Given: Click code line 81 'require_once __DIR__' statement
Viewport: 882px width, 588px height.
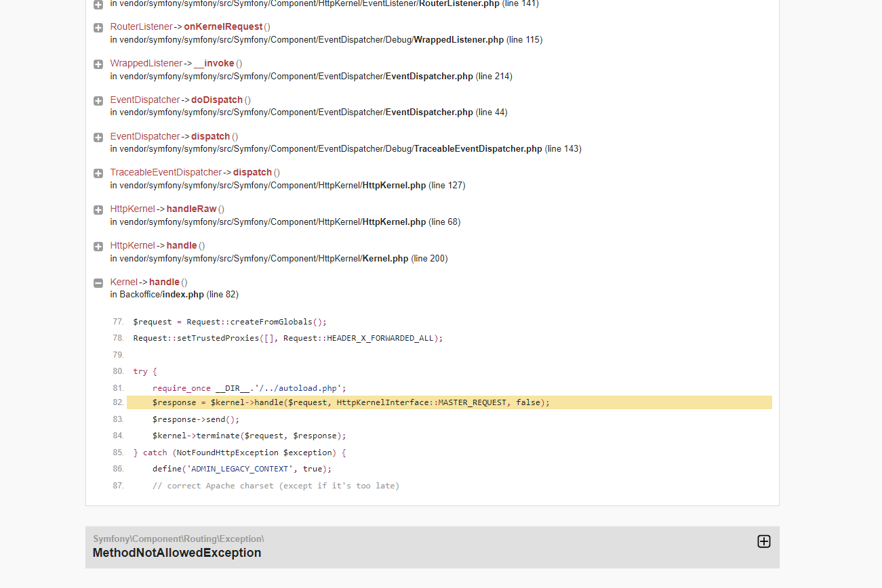Looking at the screenshot, I should (x=249, y=388).
